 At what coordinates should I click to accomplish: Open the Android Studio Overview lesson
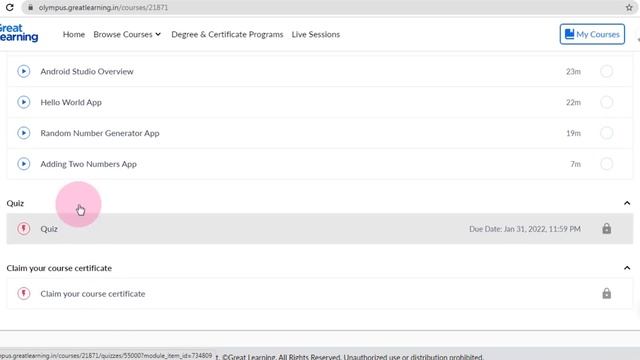click(87, 71)
